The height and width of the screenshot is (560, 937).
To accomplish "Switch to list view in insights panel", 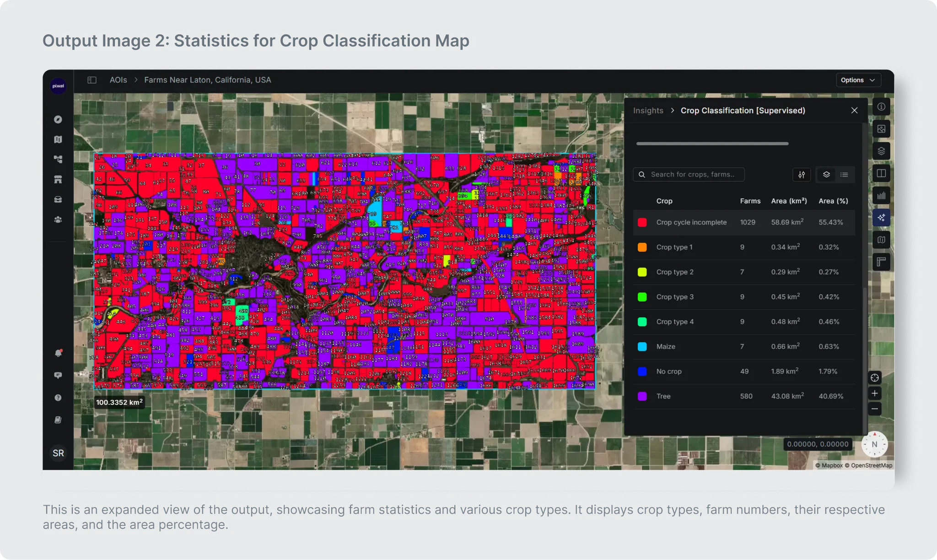I will [x=844, y=174].
